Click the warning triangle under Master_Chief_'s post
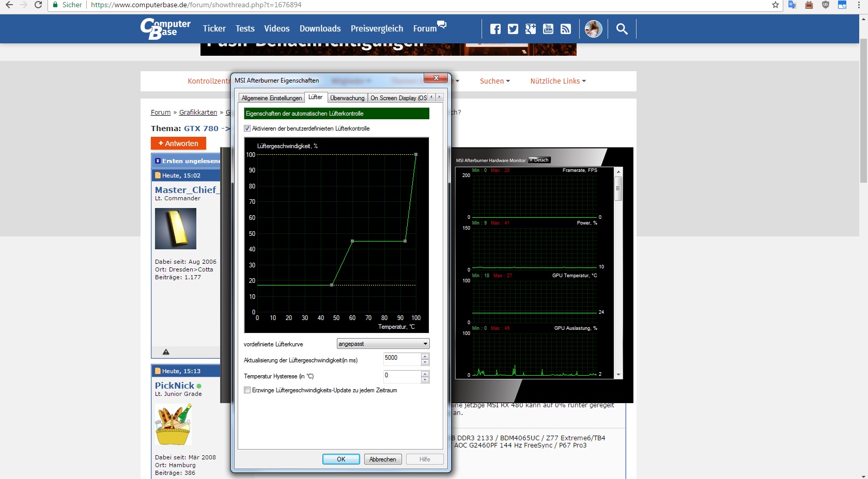Image resolution: width=868 pixels, height=479 pixels. (166, 352)
